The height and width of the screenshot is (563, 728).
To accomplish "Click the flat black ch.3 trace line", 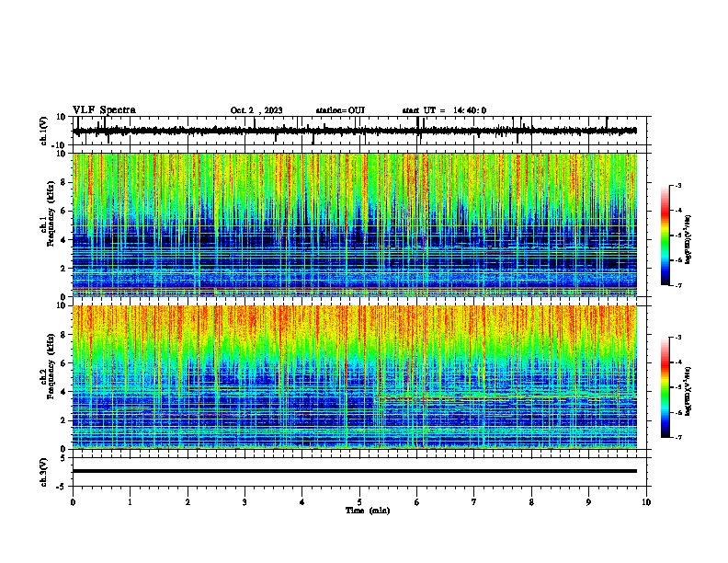I will click(x=355, y=471).
